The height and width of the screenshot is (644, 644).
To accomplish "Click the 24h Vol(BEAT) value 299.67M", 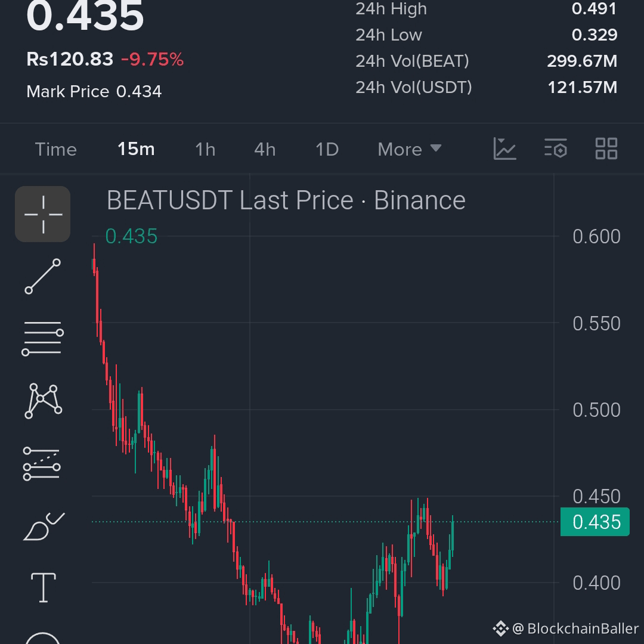I will click(582, 61).
